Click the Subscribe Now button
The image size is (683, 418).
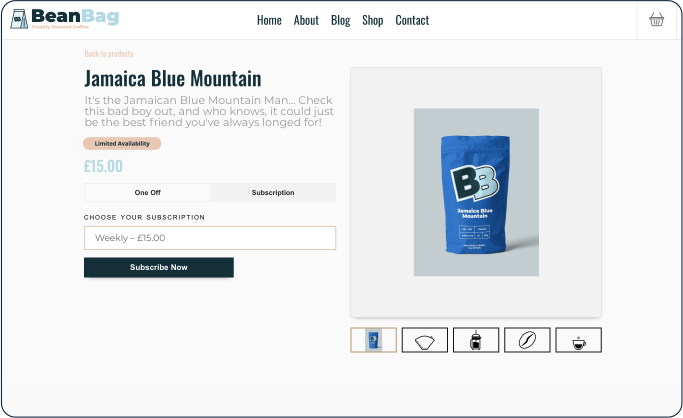[x=159, y=267]
